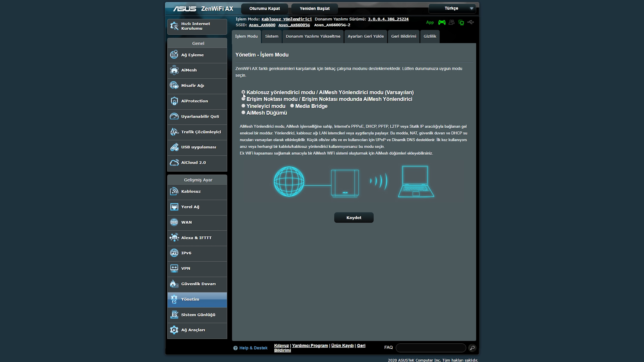Open Kablosuz wireless settings icon
Viewport: 644px width, 362px height.
(x=174, y=191)
